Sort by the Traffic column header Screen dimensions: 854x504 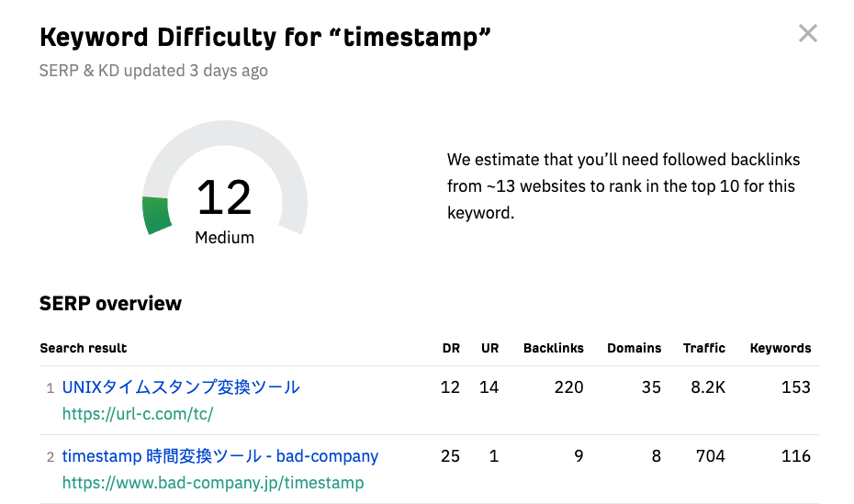tap(704, 349)
